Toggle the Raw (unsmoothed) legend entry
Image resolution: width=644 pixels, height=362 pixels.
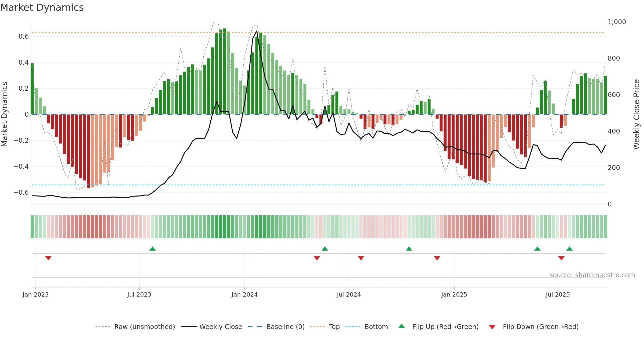click(x=135, y=327)
